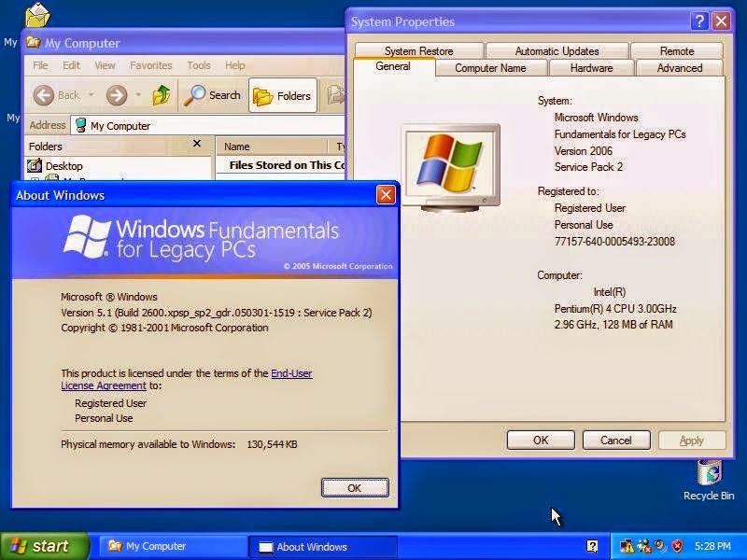The height and width of the screenshot is (560, 747).
Task: Select the Search toolbar icon
Action: pos(212,94)
